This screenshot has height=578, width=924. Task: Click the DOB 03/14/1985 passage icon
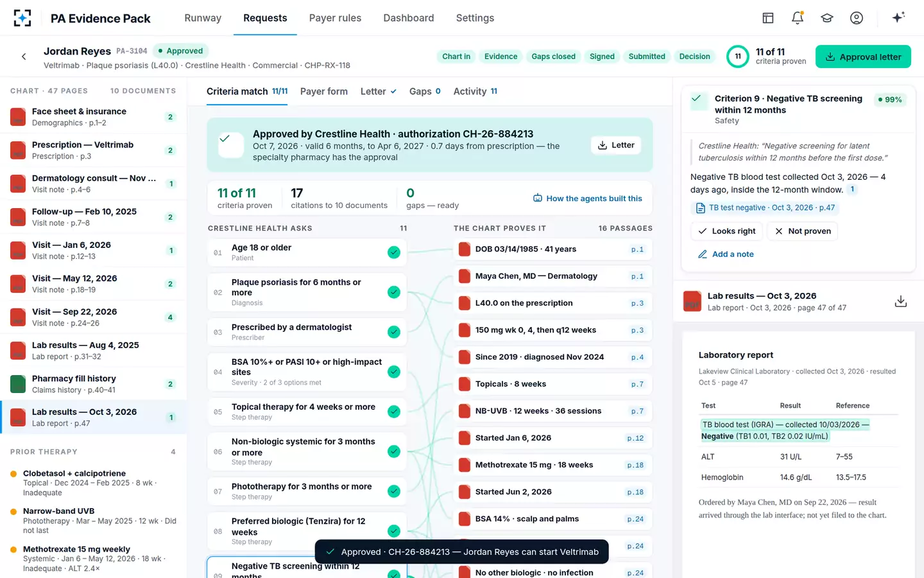465,249
